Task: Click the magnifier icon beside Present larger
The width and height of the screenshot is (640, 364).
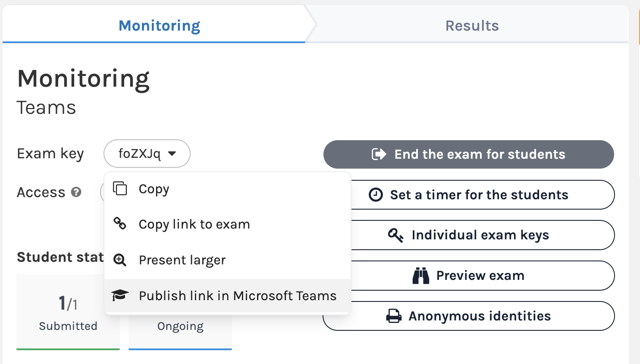Action: pos(119,260)
